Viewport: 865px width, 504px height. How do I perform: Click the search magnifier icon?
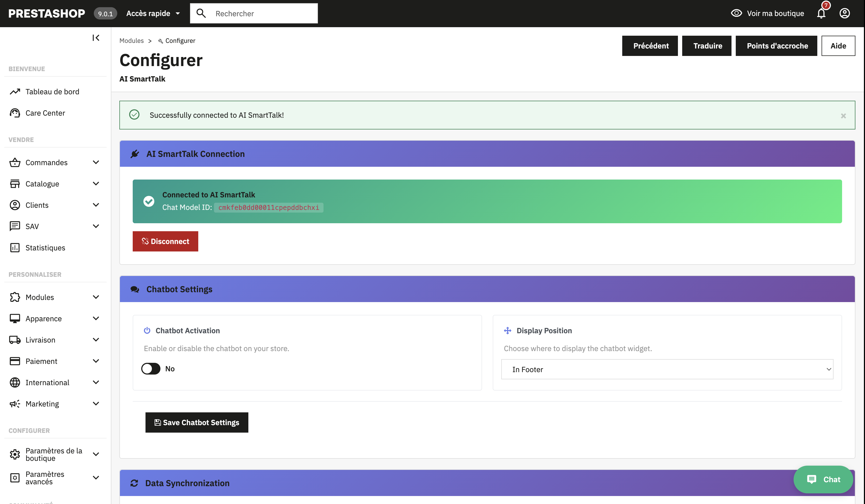(201, 13)
